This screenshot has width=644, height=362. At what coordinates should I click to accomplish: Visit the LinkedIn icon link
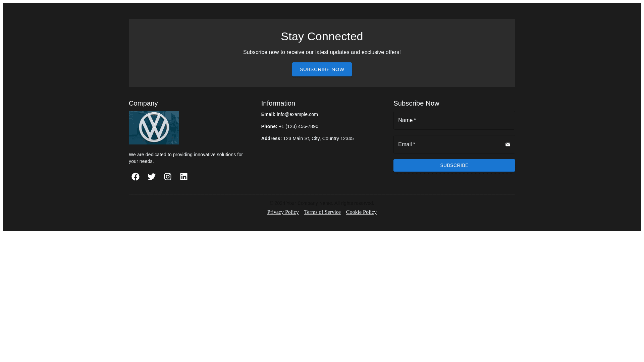click(184, 177)
